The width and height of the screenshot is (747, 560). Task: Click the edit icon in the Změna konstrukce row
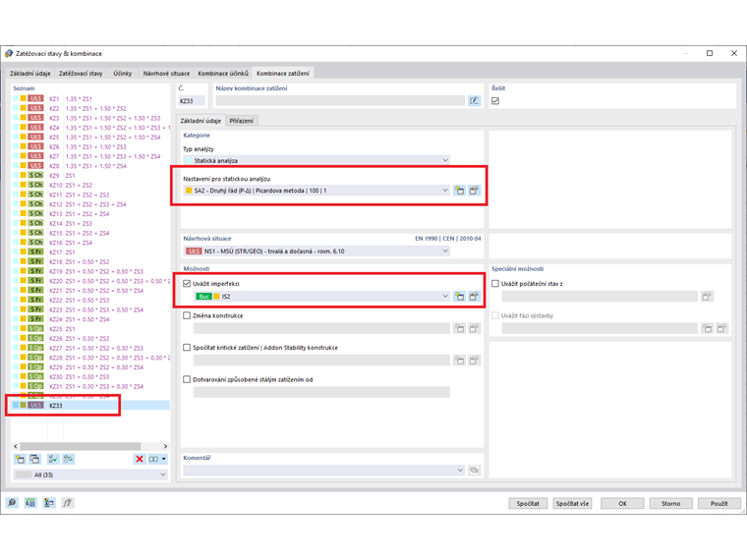click(474, 328)
